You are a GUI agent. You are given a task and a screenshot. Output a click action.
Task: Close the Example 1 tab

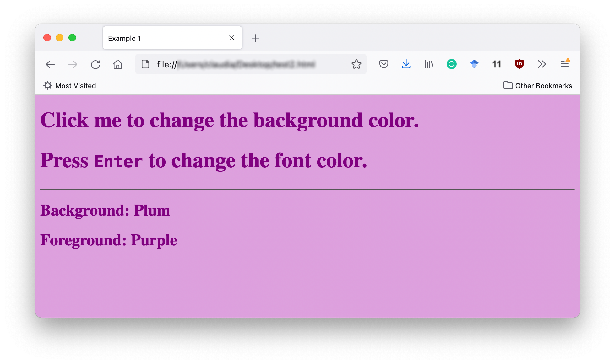tap(232, 38)
